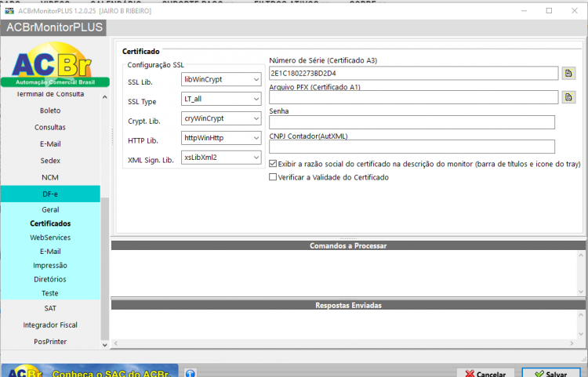The height and width of the screenshot is (377, 588).
Task: Click Respostas Enviadas scroll up arrow
Action: coord(581,314)
